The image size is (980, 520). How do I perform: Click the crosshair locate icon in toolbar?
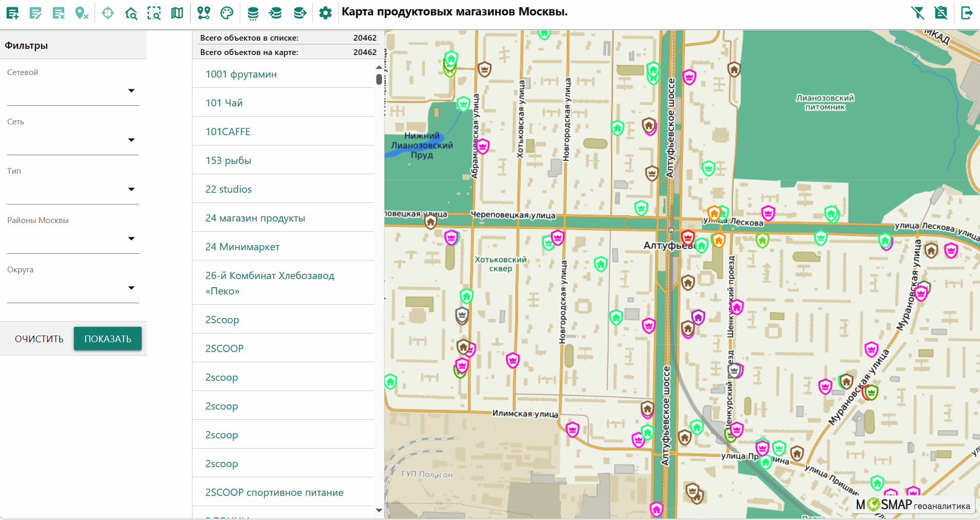[x=108, y=13]
